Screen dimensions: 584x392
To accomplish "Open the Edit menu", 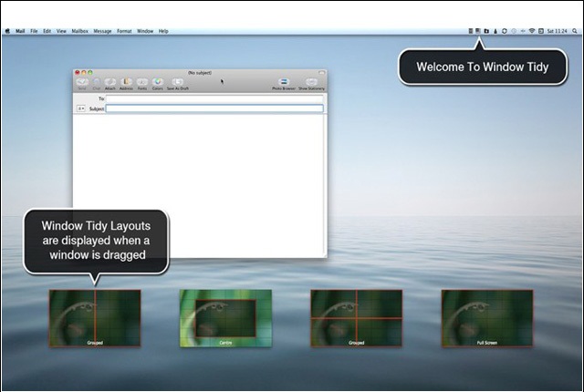I will (x=47, y=31).
